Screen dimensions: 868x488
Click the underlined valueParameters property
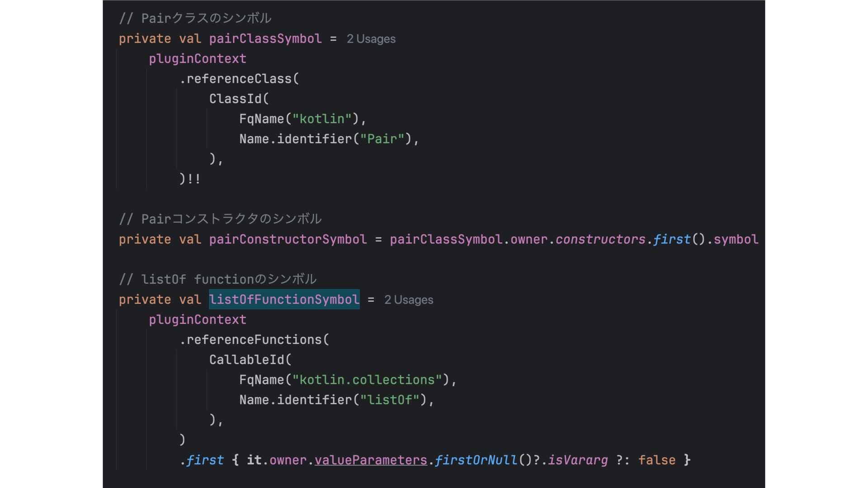pyautogui.click(x=371, y=460)
